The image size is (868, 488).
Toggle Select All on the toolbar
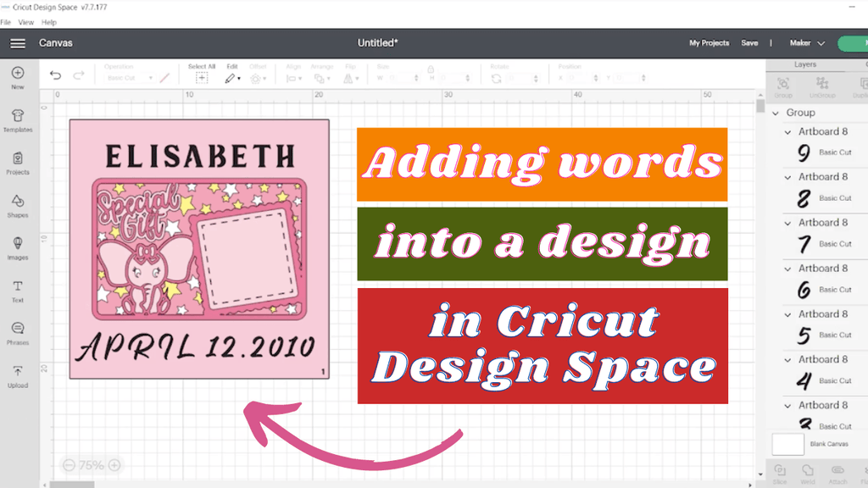click(x=201, y=76)
